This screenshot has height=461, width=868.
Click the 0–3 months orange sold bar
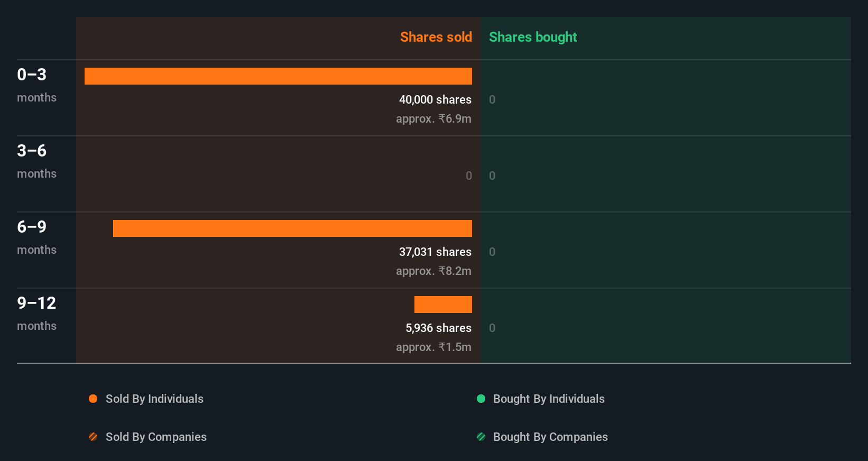[x=278, y=76]
